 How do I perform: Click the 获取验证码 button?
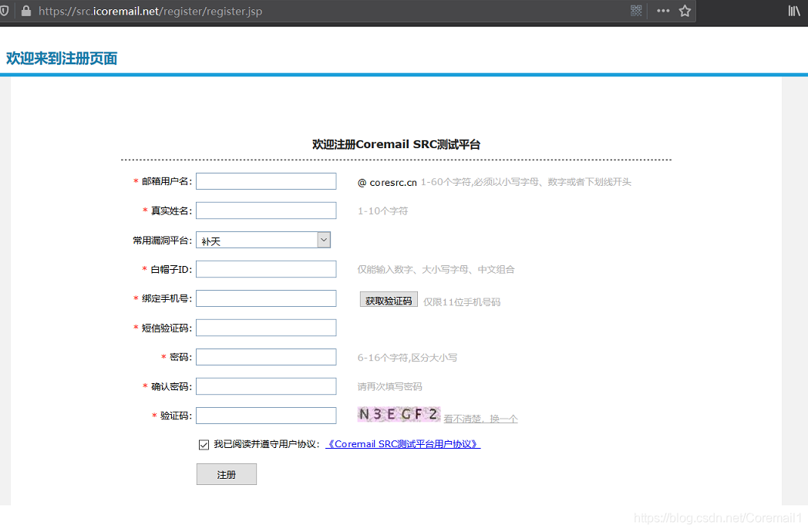pyautogui.click(x=389, y=301)
